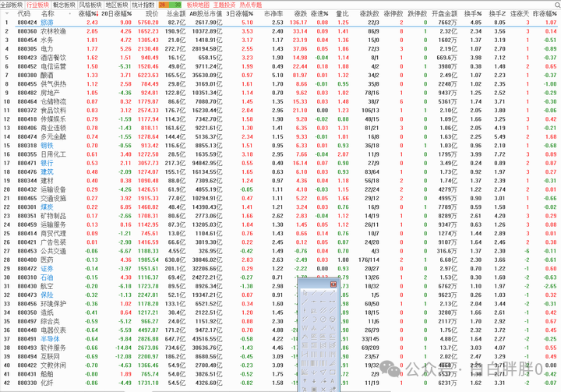Screen dimensions: 561x392
Task: Select the up arrow marker tool
Action: tap(305, 381)
